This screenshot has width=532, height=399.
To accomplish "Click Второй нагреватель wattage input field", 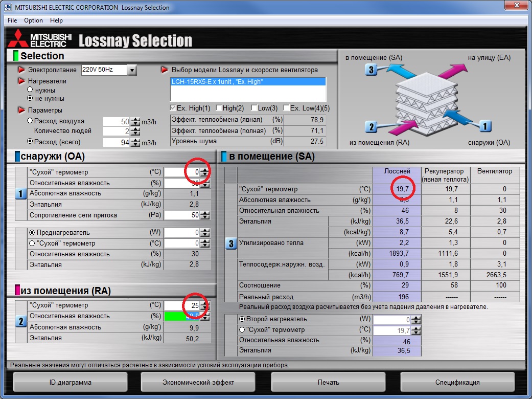I will click(392, 320).
